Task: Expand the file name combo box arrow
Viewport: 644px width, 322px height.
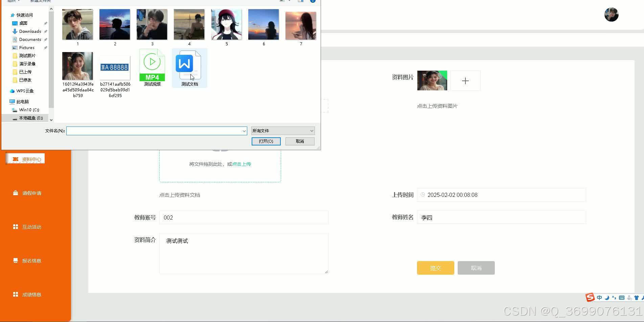Action: (244, 131)
